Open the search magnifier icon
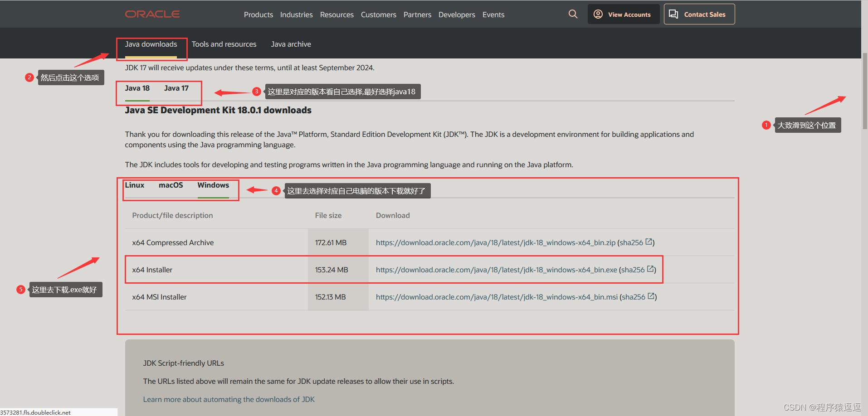 [573, 14]
